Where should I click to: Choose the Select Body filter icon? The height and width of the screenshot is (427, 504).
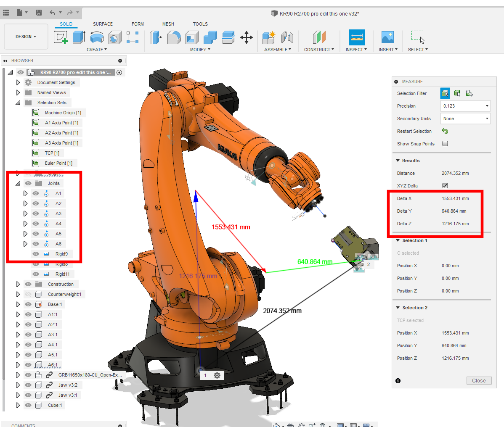click(457, 93)
